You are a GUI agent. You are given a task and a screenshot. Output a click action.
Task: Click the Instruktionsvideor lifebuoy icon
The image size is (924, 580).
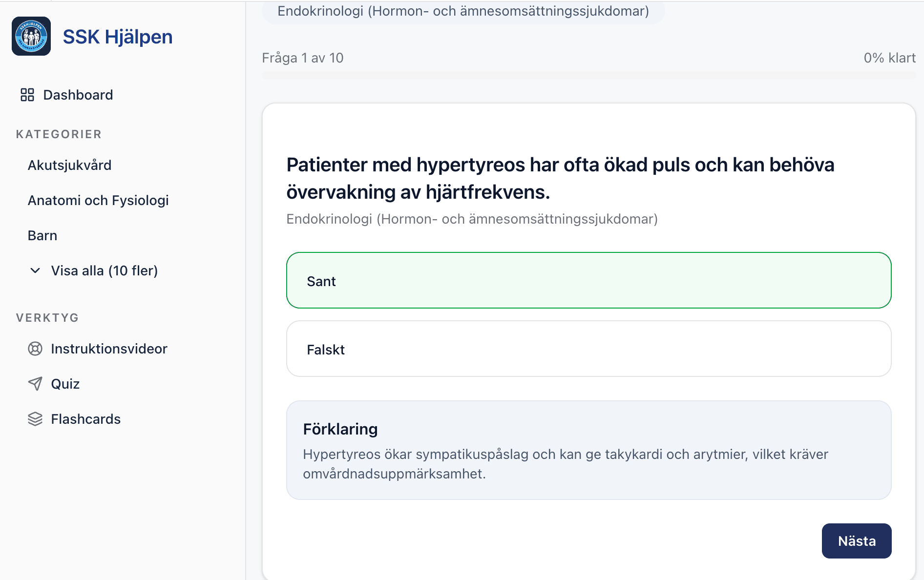pyautogui.click(x=35, y=349)
